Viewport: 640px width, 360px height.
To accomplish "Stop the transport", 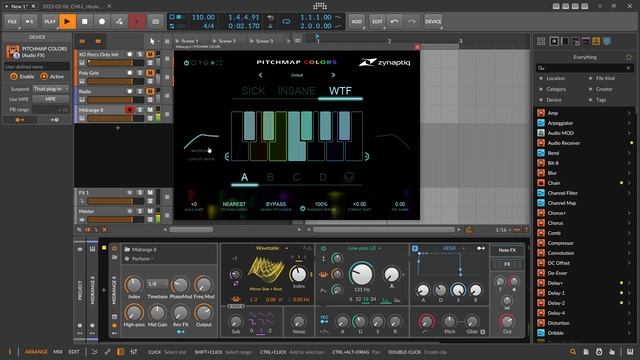I will (84, 21).
